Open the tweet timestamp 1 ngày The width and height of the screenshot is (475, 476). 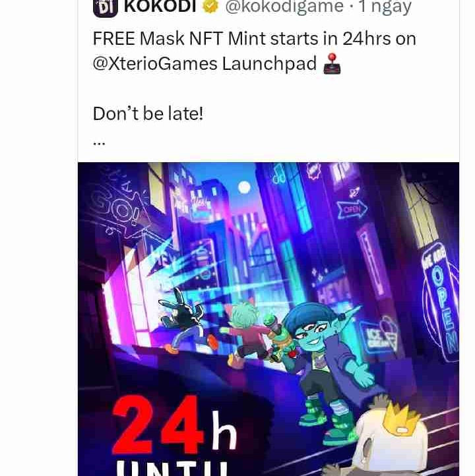tap(385, 7)
